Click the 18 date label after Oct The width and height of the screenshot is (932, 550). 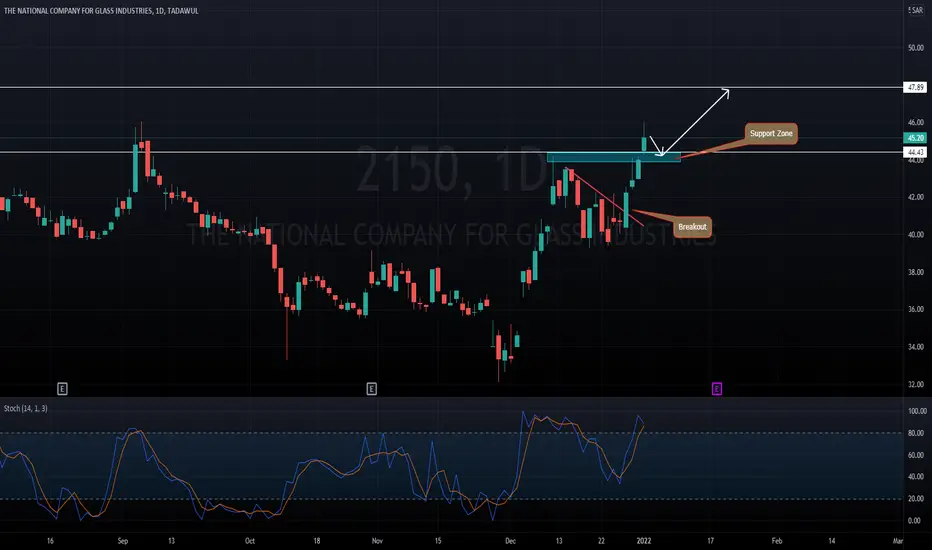(317, 541)
